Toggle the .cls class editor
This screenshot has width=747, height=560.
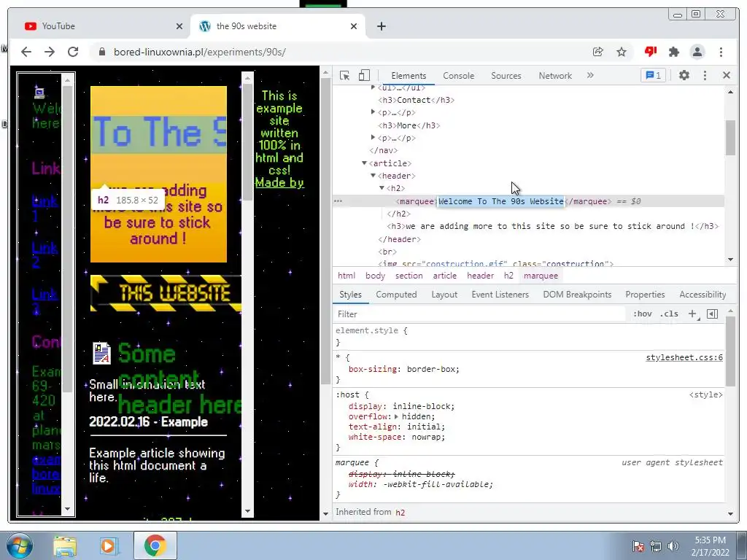click(x=670, y=314)
